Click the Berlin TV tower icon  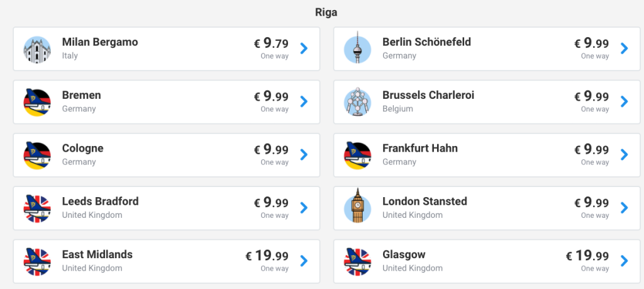tap(357, 49)
